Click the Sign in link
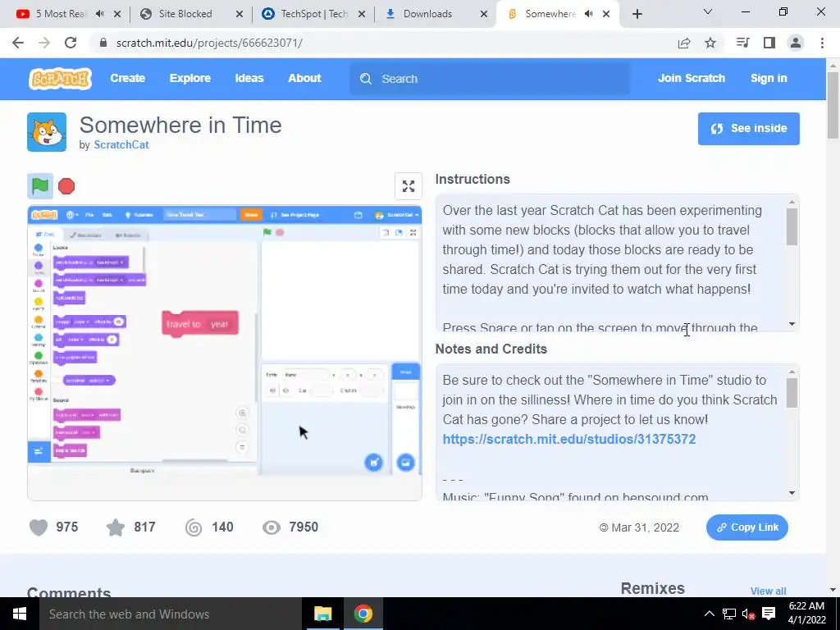This screenshot has width=840, height=630. [x=769, y=78]
